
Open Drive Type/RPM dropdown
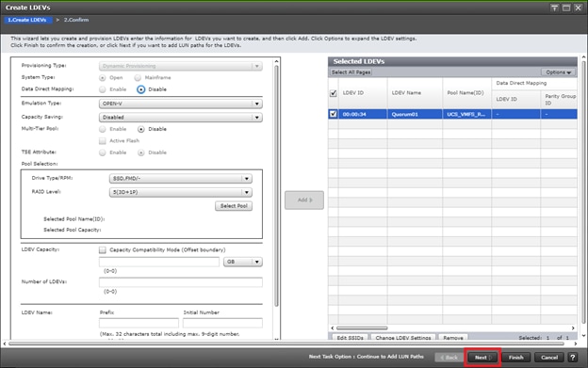click(x=181, y=179)
